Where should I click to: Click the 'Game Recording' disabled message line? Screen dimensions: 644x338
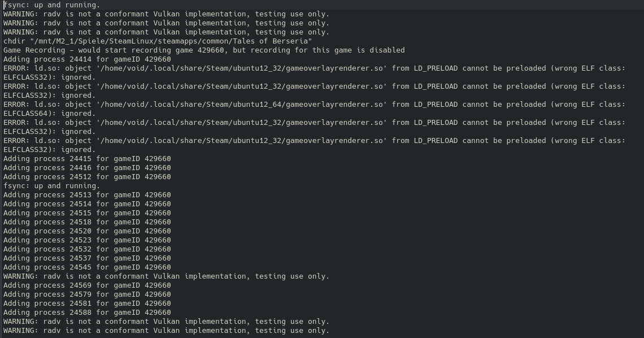[x=203, y=50]
